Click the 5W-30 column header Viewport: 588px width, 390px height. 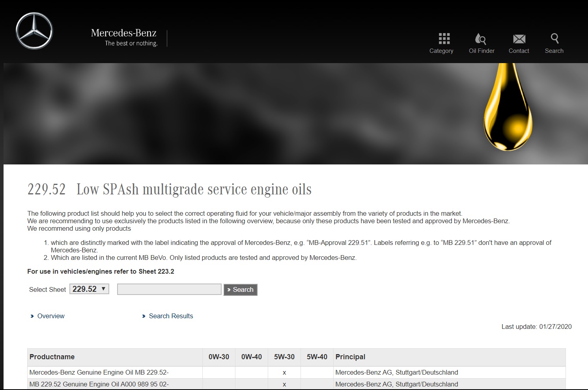tap(284, 357)
